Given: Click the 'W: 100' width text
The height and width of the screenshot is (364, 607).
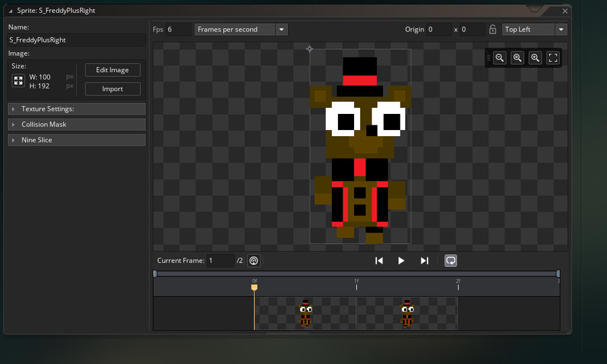Looking at the screenshot, I should click(40, 77).
